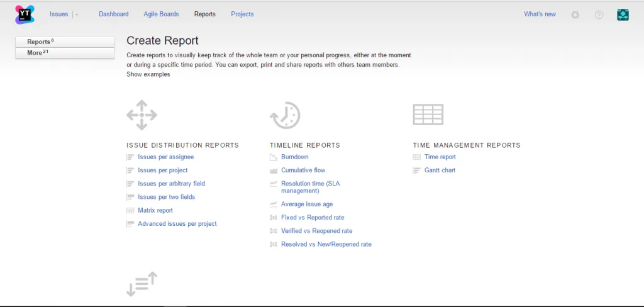644x307 pixels.
Task: Click the sort arrows icon at bottom
Action: (x=142, y=284)
